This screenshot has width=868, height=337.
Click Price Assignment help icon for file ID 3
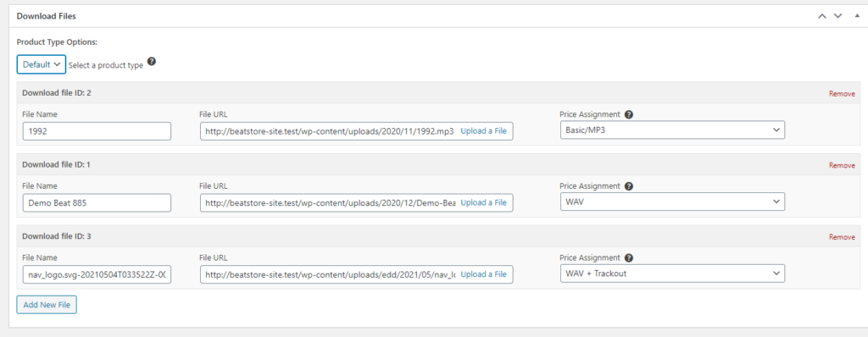[x=629, y=258]
